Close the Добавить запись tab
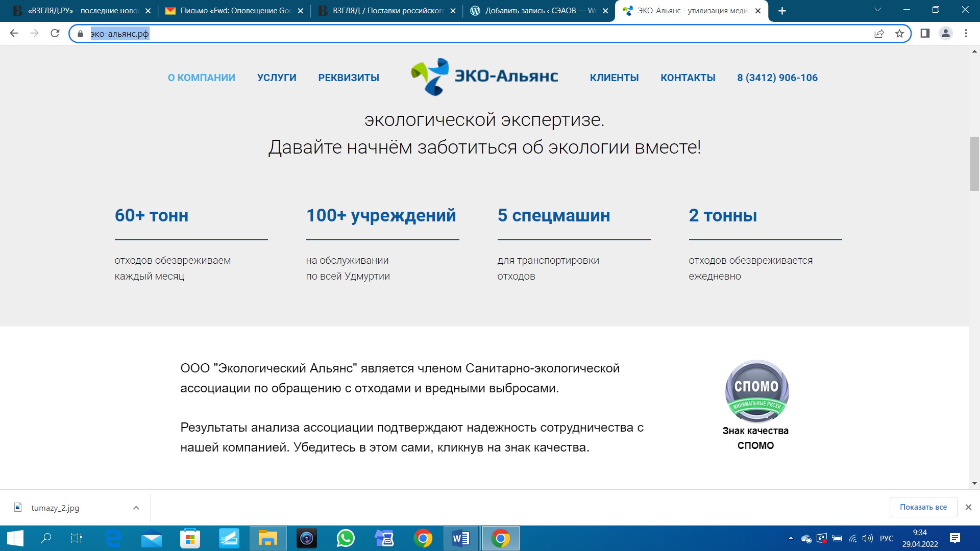The height and width of the screenshot is (551, 980). (605, 11)
